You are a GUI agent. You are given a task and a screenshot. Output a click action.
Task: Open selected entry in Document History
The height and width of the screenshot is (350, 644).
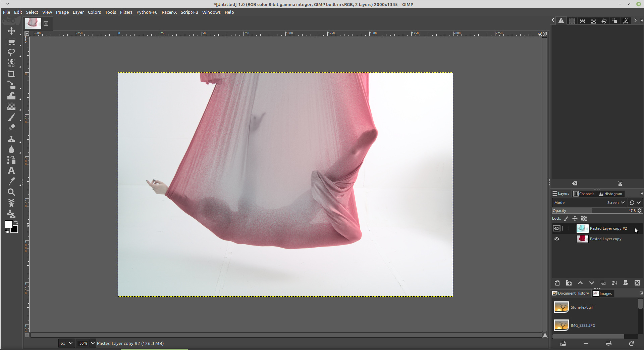tap(563, 344)
